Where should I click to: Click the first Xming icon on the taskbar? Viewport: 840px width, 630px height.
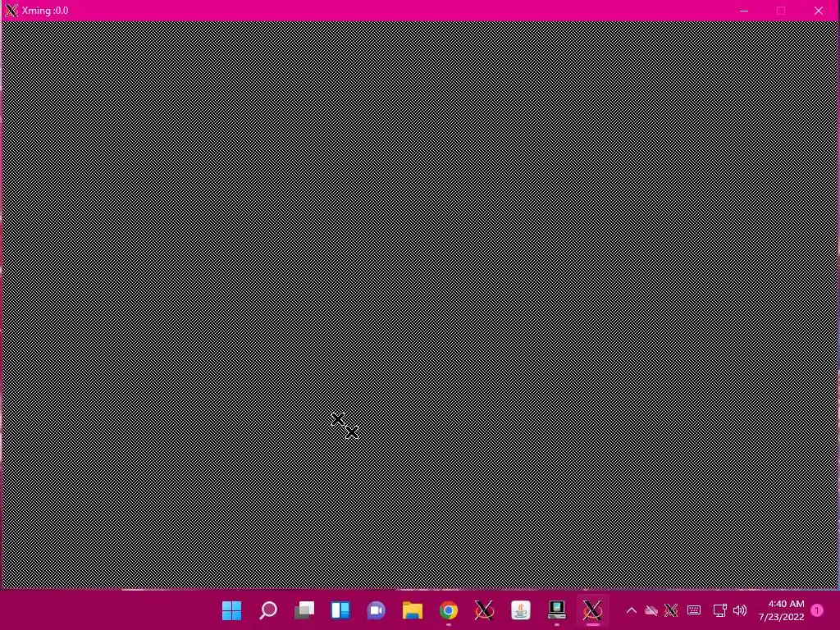tap(484, 610)
